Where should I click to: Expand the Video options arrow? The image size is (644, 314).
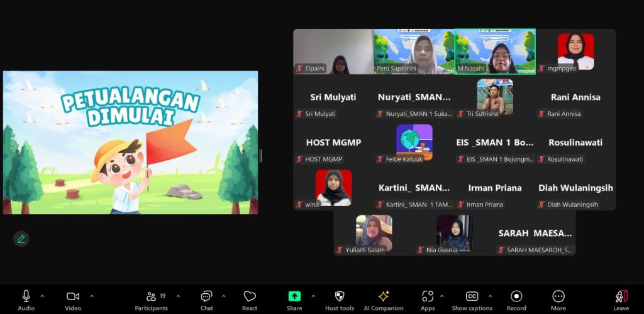[92, 296]
